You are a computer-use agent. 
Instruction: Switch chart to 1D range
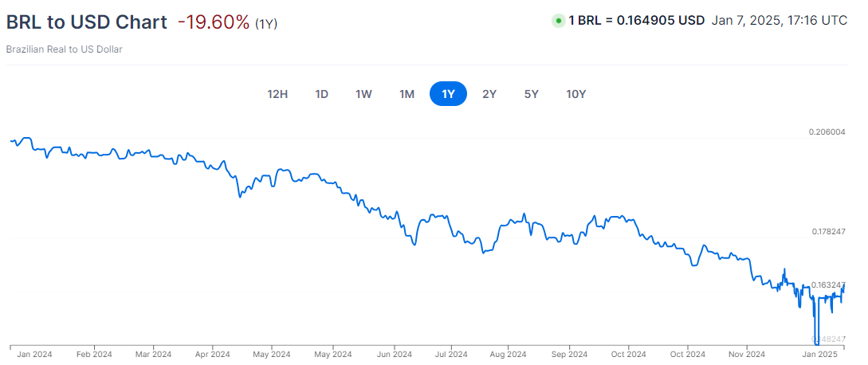coord(322,94)
